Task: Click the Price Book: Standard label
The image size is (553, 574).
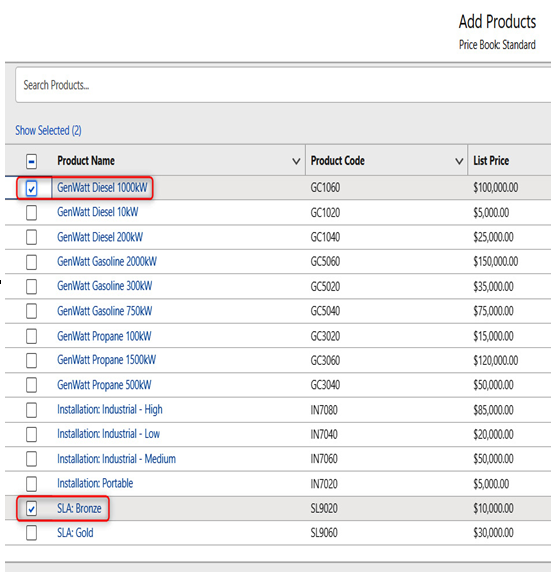Action: click(497, 45)
